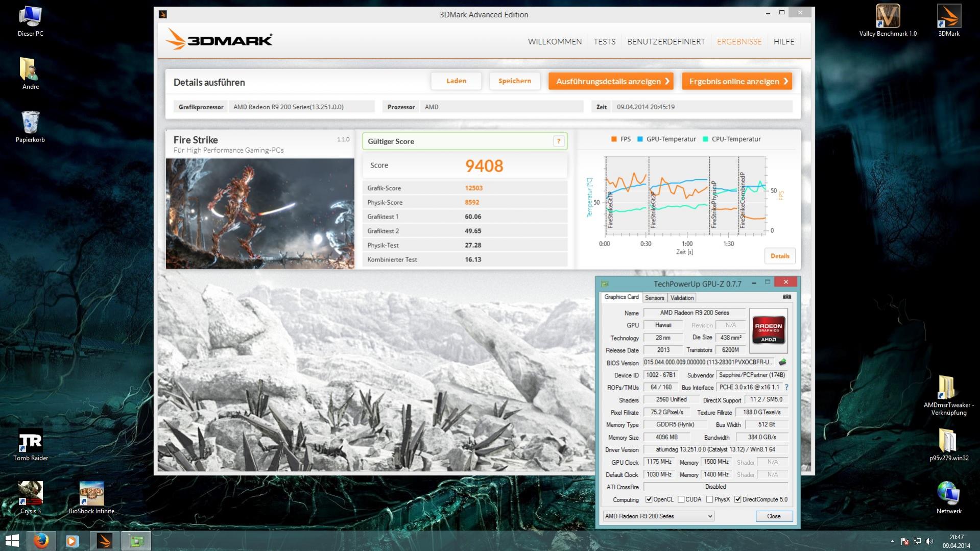Click the Bus Interface question mark in GPU-Z
Screen dimensions: 980x551
tap(786, 387)
